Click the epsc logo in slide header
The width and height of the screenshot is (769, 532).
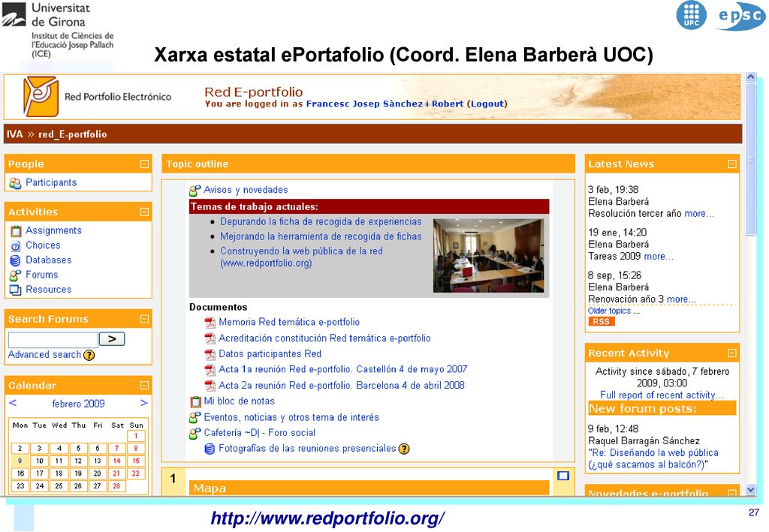click(x=740, y=16)
